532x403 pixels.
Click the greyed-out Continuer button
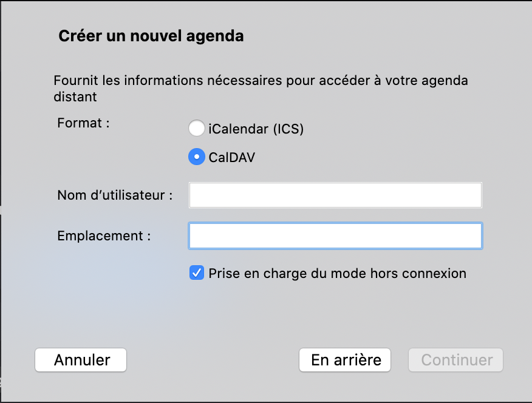click(x=457, y=360)
